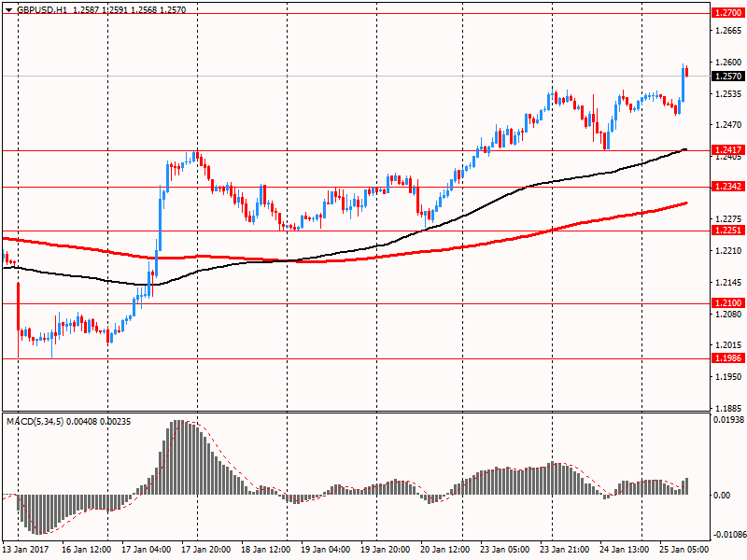Select the 17 Jan 04:00 time label

click(147, 549)
